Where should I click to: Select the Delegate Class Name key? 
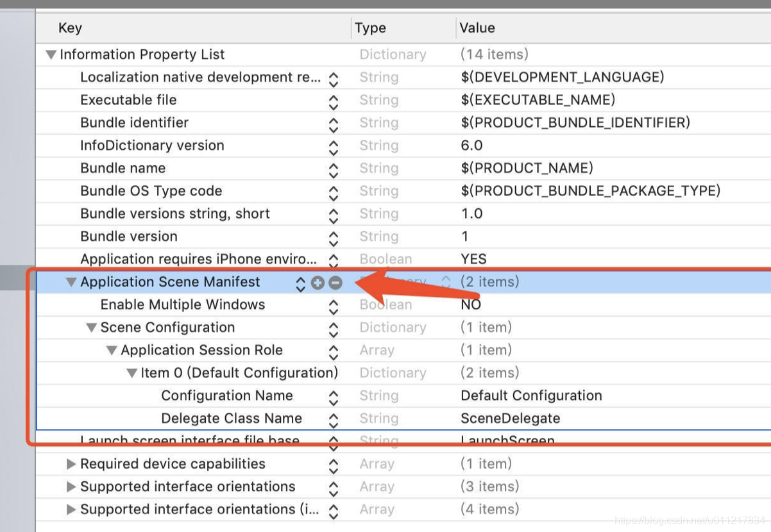coord(232,419)
